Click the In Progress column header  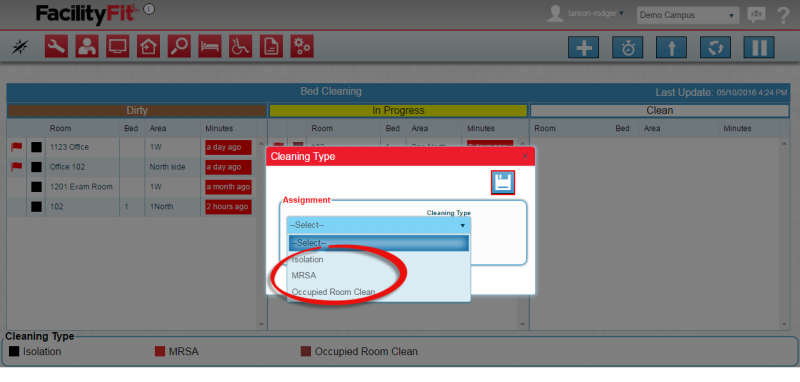[x=398, y=111]
